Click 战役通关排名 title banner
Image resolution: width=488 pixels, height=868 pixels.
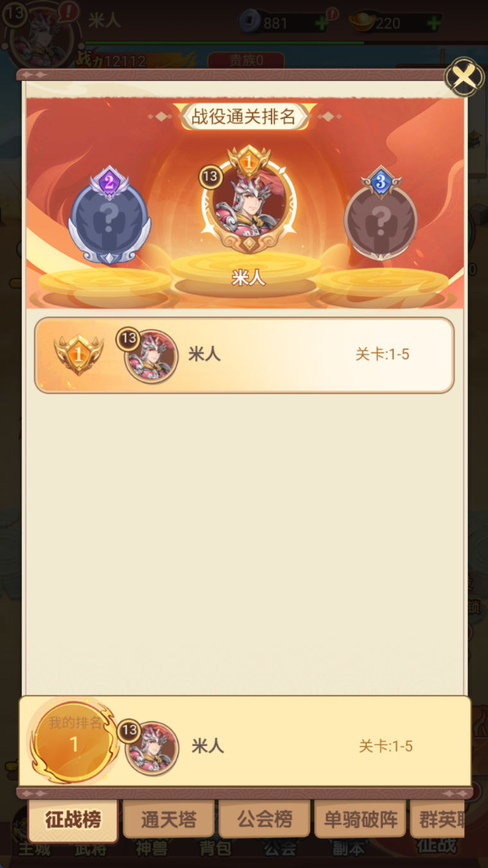(244, 116)
